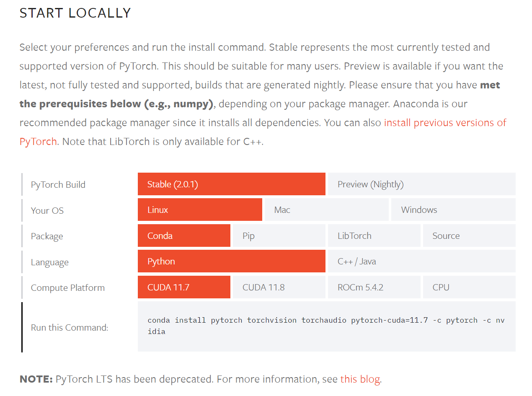Viewport: 532px width, 396px height.
Task: Select the Preview (Nightly) build option
Action: pos(421,184)
